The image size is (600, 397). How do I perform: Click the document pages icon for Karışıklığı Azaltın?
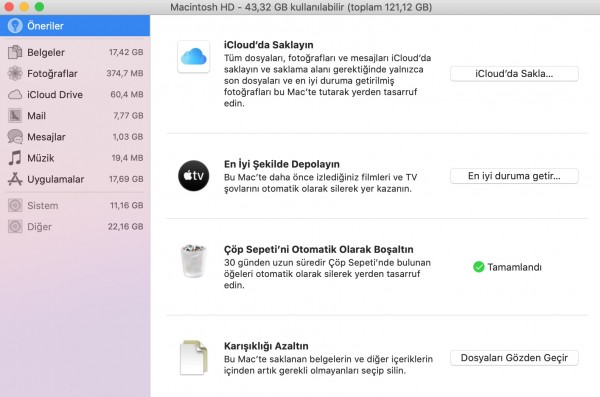click(x=194, y=357)
